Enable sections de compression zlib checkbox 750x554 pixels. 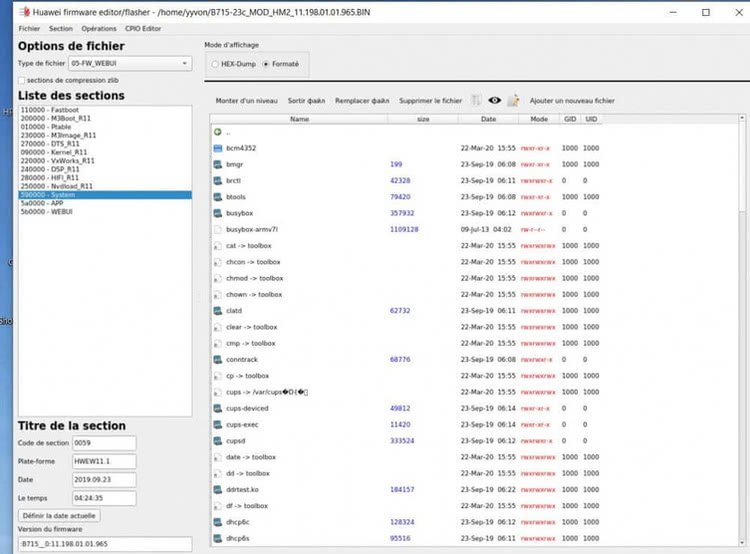[22, 79]
